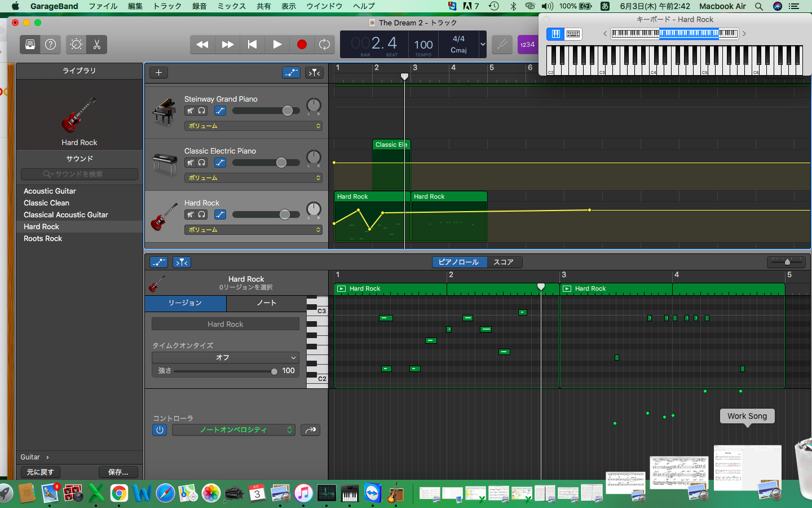
Task: Click the plus button to add track
Action: point(158,73)
